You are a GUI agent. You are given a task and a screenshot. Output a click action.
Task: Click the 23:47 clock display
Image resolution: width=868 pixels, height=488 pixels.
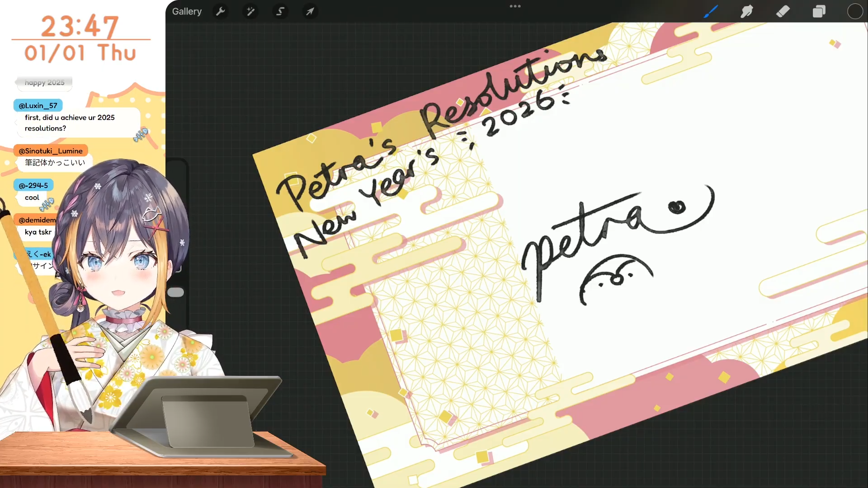[80, 26]
